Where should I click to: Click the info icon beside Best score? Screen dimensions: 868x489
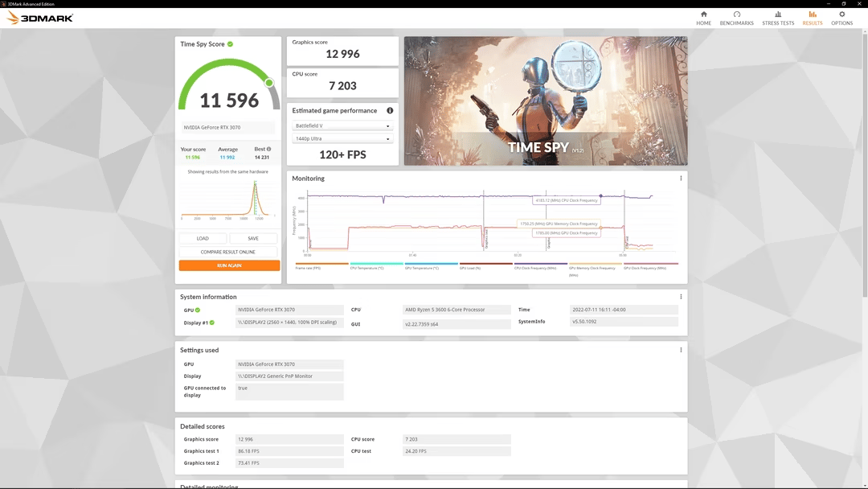coord(269,149)
